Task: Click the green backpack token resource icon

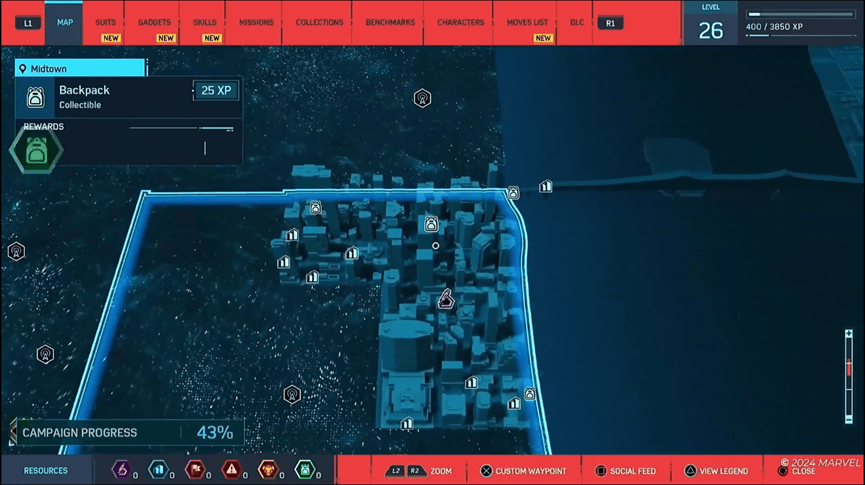Action: point(305,469)
